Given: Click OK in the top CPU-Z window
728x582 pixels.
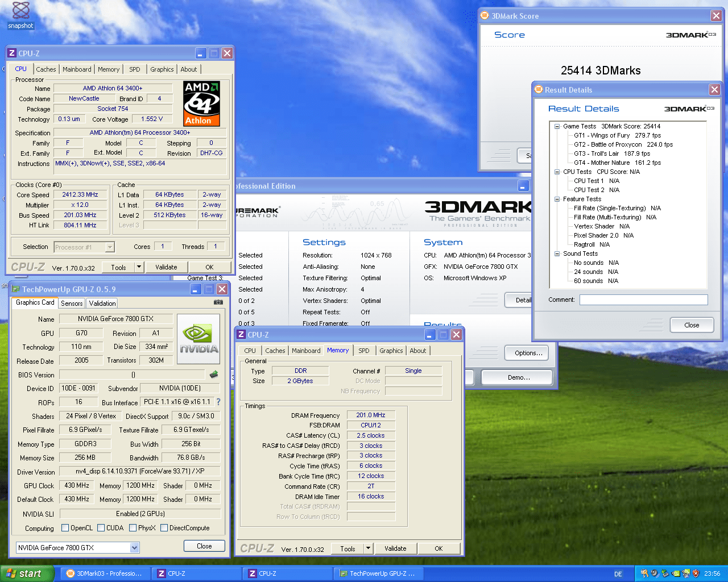Looking at the screenshot, I should click(x=209, y=267).
